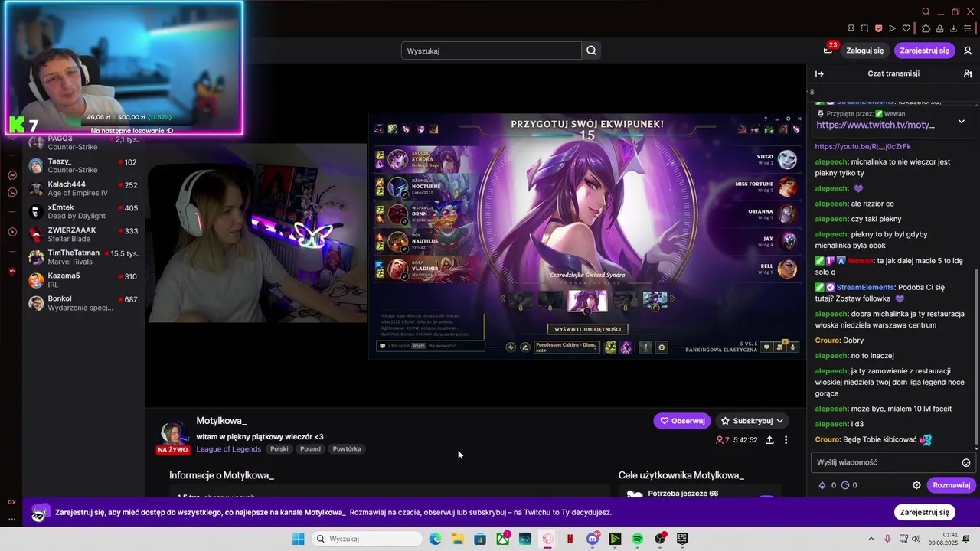Open browser downloads icon

[953, 28]
